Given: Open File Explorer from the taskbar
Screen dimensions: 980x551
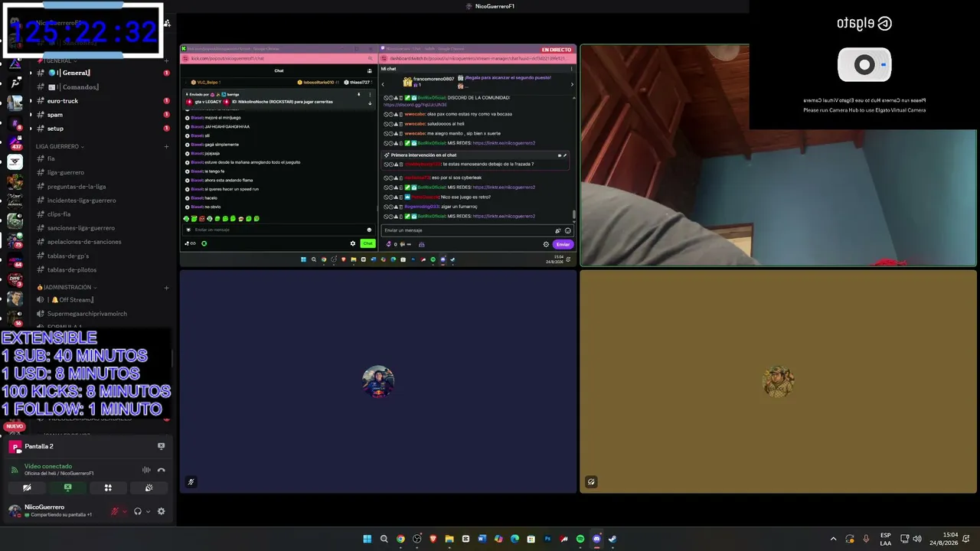Looking at the screenshot, I should (x=449, y=539).
